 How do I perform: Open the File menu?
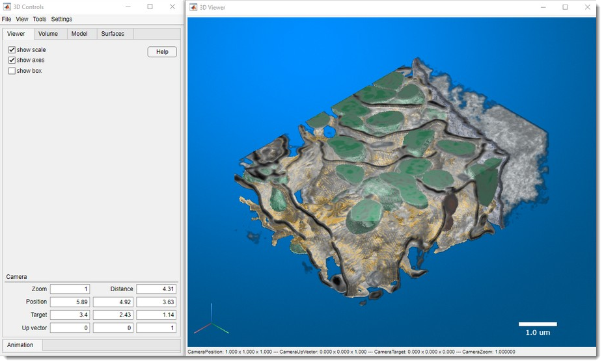7,19
